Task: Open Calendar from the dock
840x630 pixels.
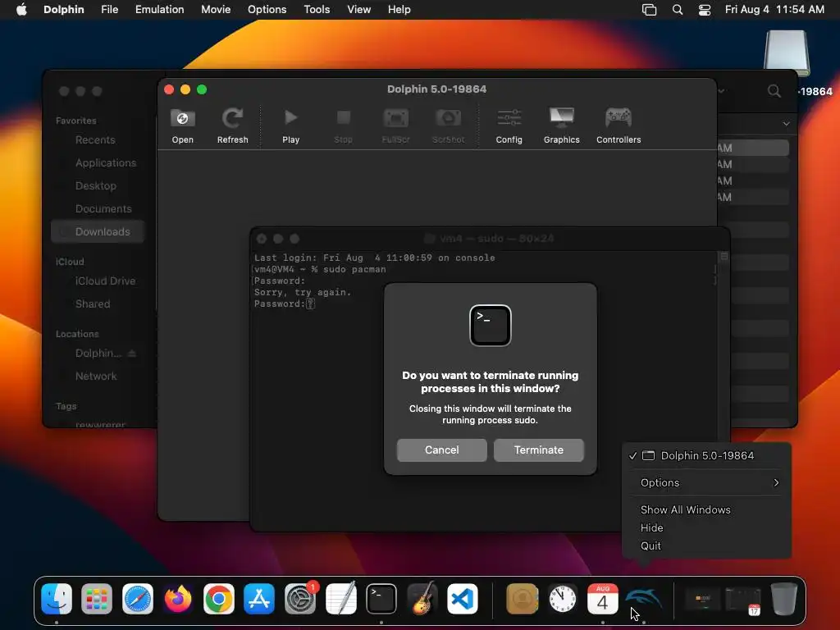Action: click(603, 598)
